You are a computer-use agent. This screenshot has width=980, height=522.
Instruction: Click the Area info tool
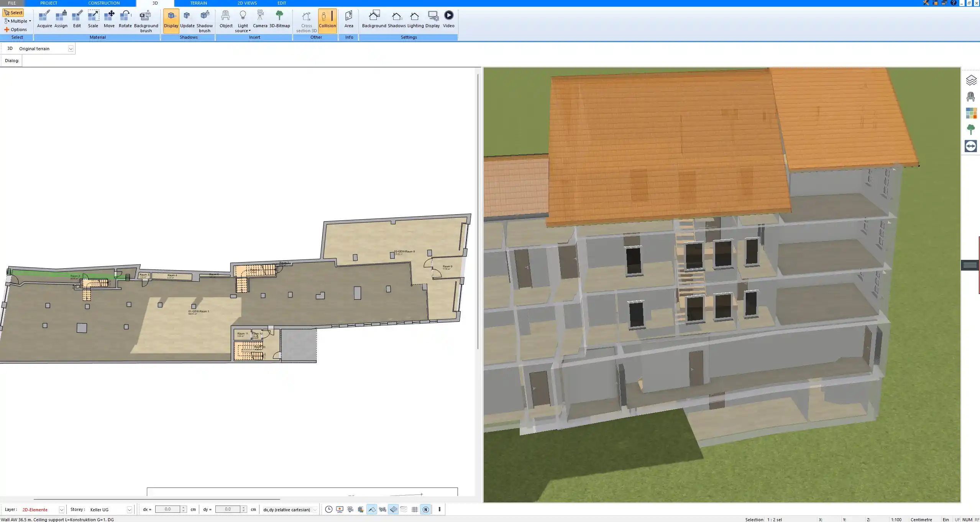348,19
